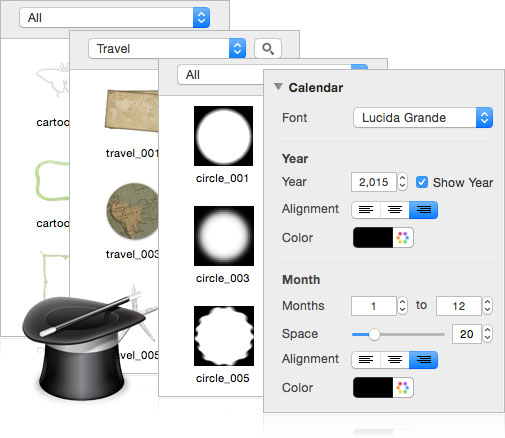Select the butterfly cartoon thumbnail
This screenshot has width=505, height=438.
[53, 80]
